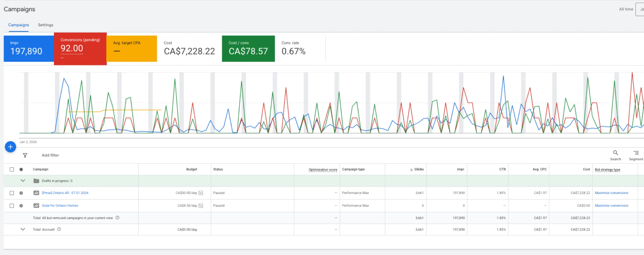
Task: Expand the Total: Account row chevron
Action: pyautogui.click(x=23, y=229)
